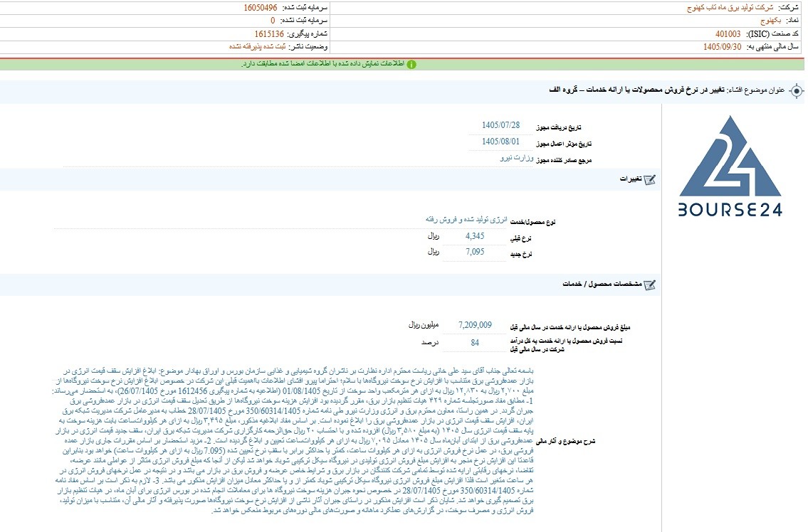Click the ریال unit beside 4,345
This screenshot has width=808, height=532.
click(x=434, y=236)
